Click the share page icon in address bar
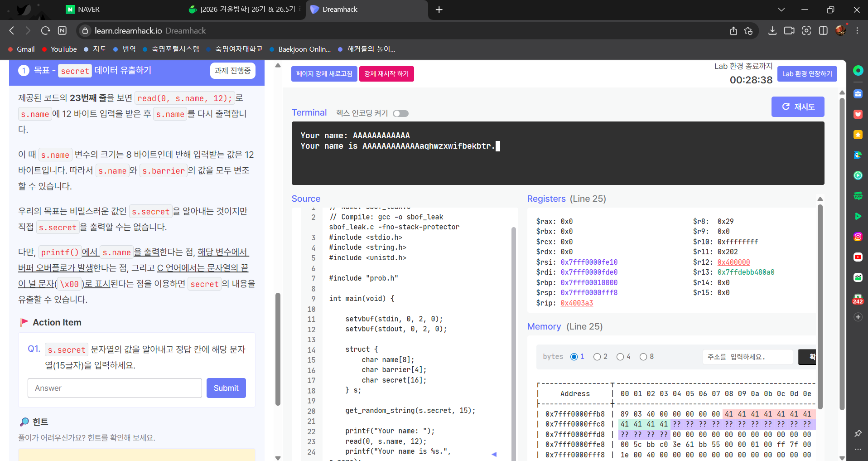The image size is (868, 461). [733, 30]
